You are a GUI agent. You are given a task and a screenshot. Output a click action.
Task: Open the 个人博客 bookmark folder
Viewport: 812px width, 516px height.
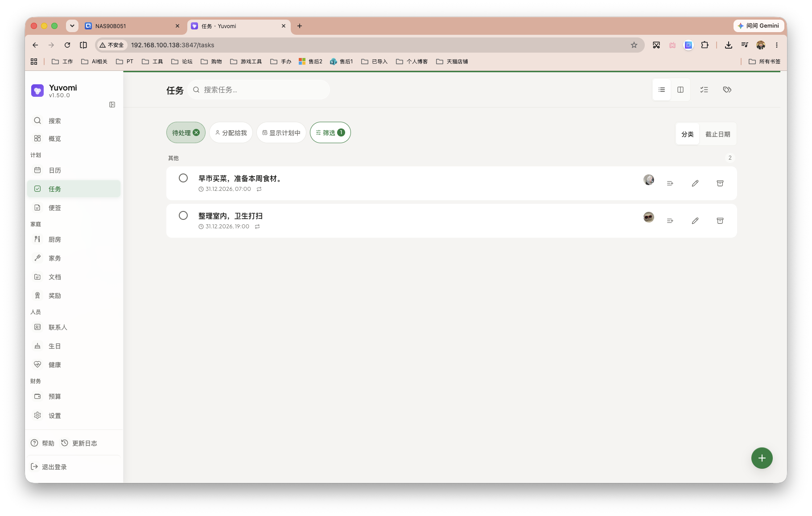pos(412,62)
